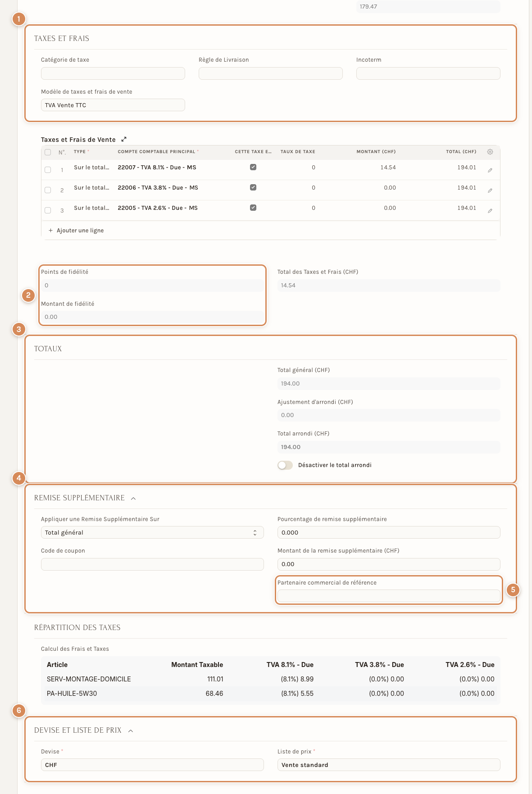
Task: Uncheck tax included for 22007 TVA 8.1%
Action: [253, 167]
